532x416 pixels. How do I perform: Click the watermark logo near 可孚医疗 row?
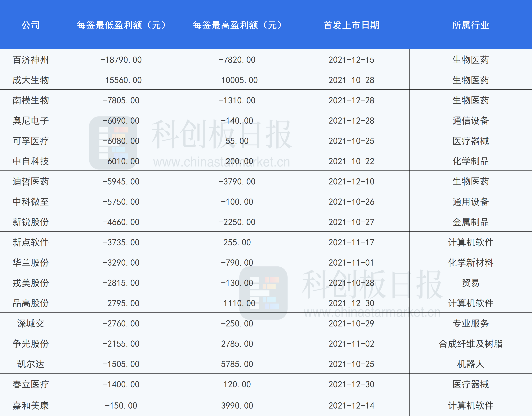113,143
